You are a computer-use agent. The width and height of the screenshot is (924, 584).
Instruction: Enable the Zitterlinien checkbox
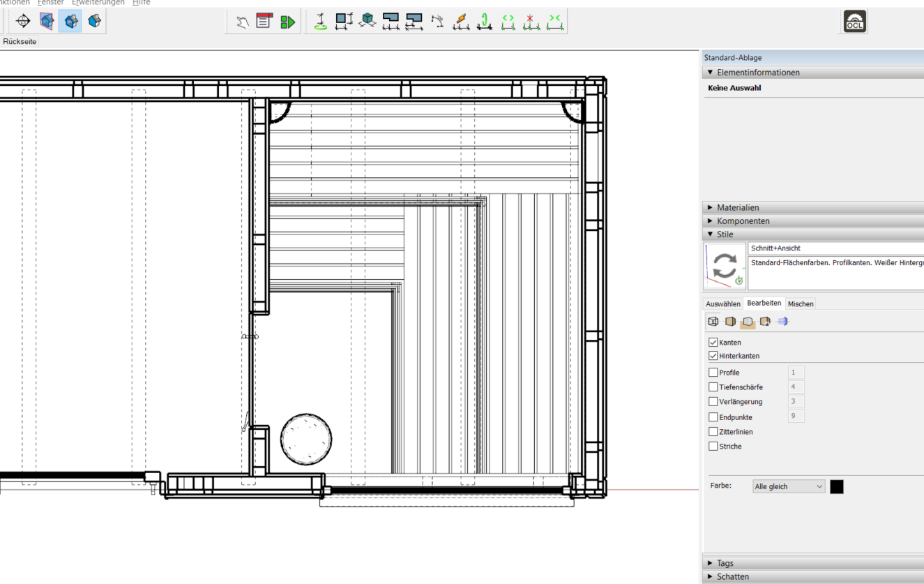713,432
